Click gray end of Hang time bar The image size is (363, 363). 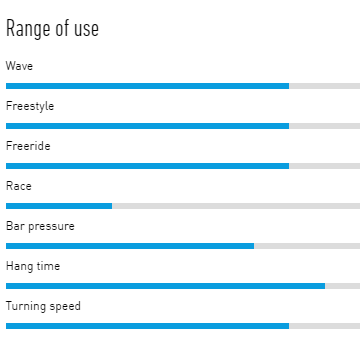click(x=343, y=286)
